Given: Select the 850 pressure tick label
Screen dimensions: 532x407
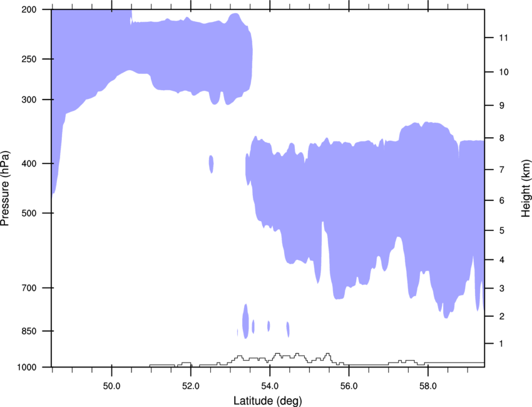Looking at the screenshot, I should tap(29, 331).
